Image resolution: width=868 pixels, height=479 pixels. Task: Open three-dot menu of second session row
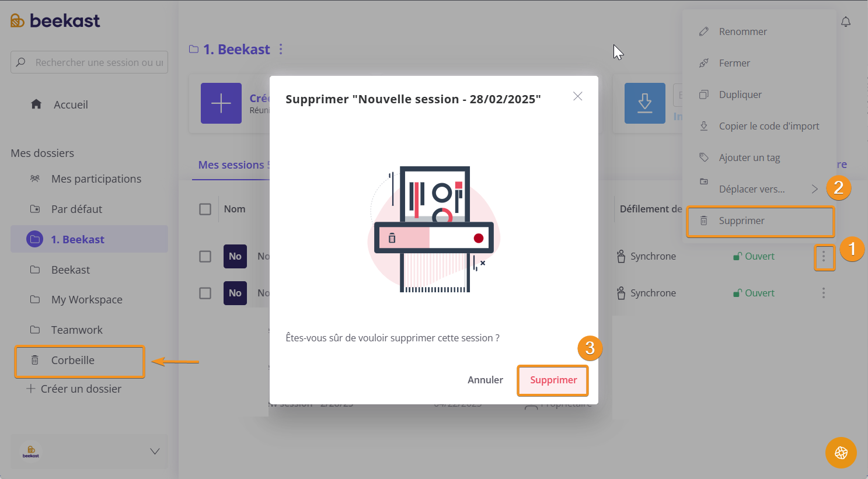coord(824,293)
